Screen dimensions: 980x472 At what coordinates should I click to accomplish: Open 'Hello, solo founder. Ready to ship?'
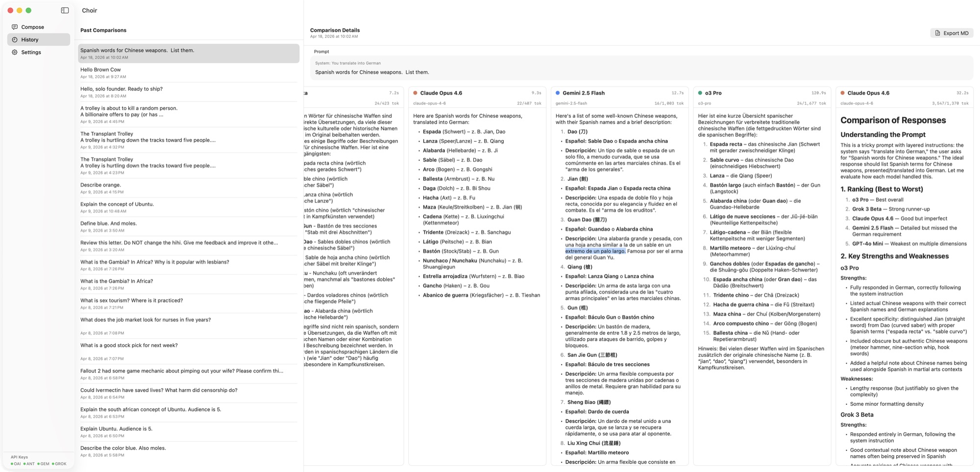click(x=189, y=92)
